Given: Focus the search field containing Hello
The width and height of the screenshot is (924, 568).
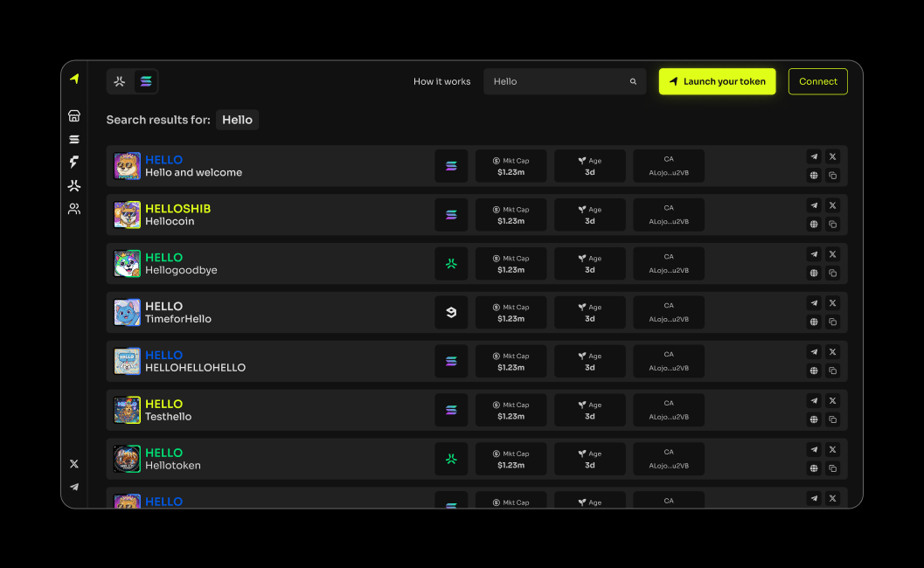Looking at the screenshot, I should click(x=555, y=82).
